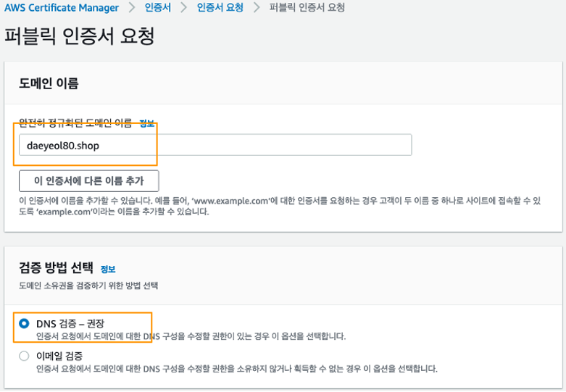Go to the 인증서 breadcrumb link
Image resolution: width=566 pixels, height=392 pixels.
(159, 8)
